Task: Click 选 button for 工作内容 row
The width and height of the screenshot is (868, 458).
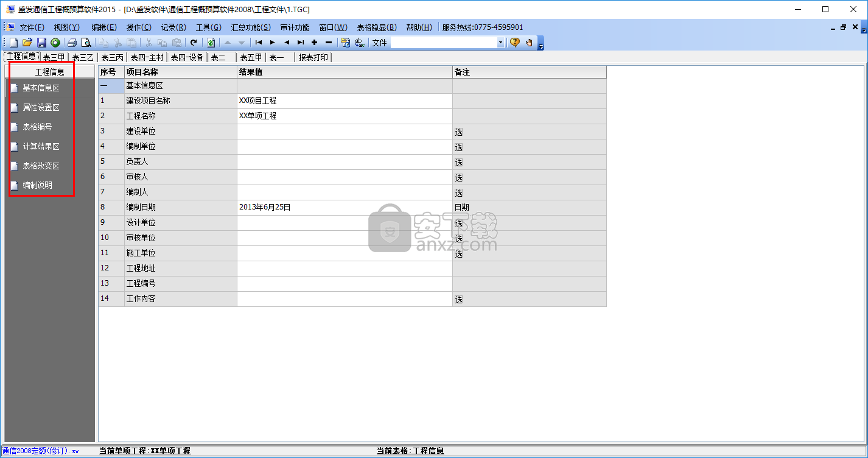Action: click(458, 300)
